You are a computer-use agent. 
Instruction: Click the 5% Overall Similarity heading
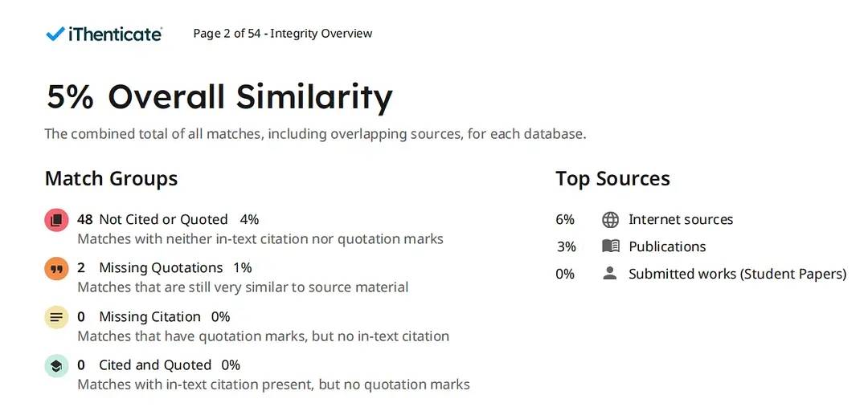point(219,97)
